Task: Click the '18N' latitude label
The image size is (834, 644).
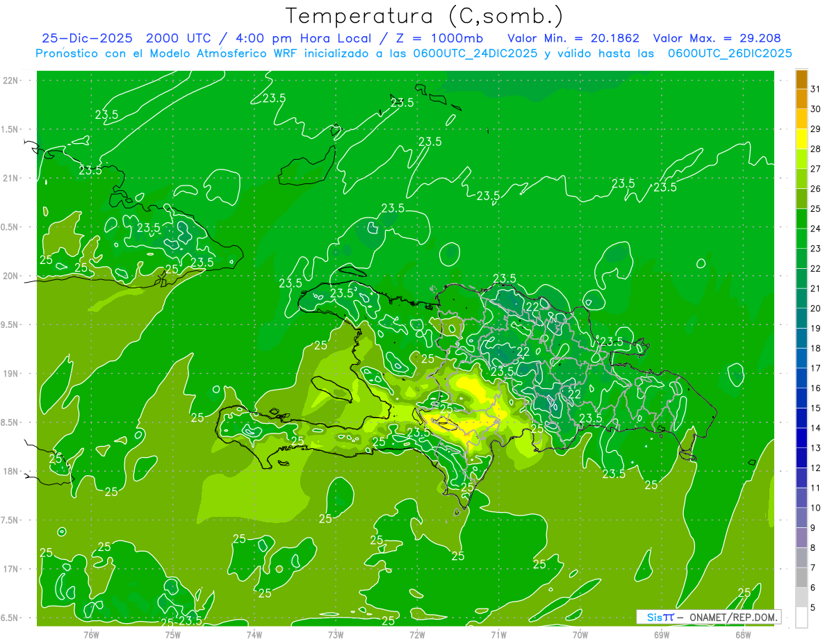Action: (x=10, y=471)
